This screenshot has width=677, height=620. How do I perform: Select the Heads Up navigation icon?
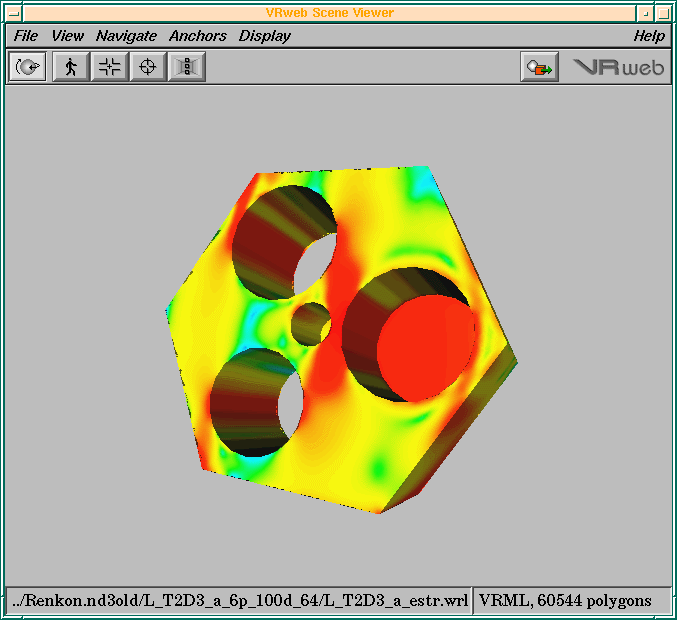click(187, 66)
